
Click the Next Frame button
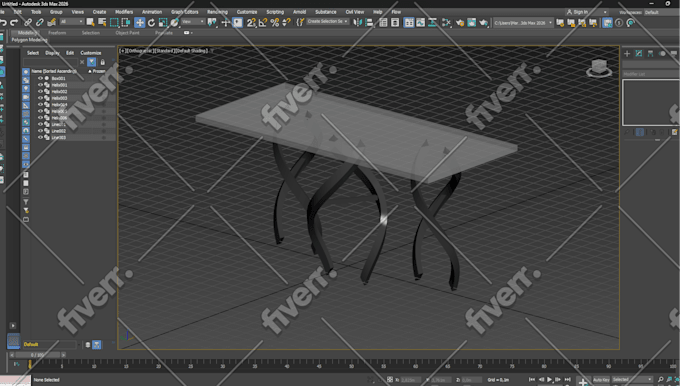point(558,379)
